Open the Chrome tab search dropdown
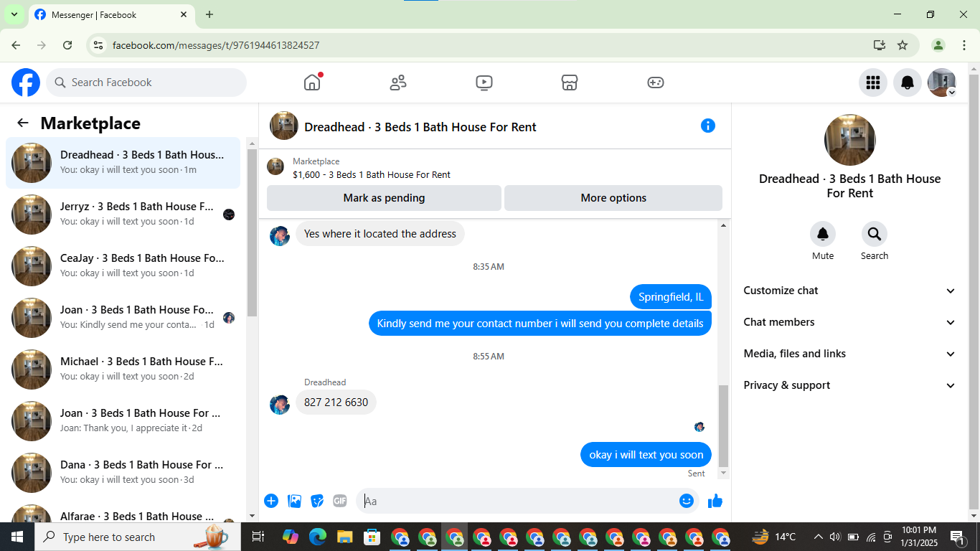The width and height of the screenshot is (980, 551). [x=14, y=14]
